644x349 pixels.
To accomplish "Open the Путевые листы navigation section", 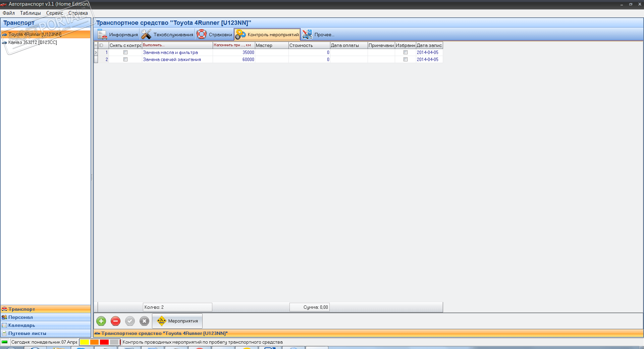I will pos(46,333).
